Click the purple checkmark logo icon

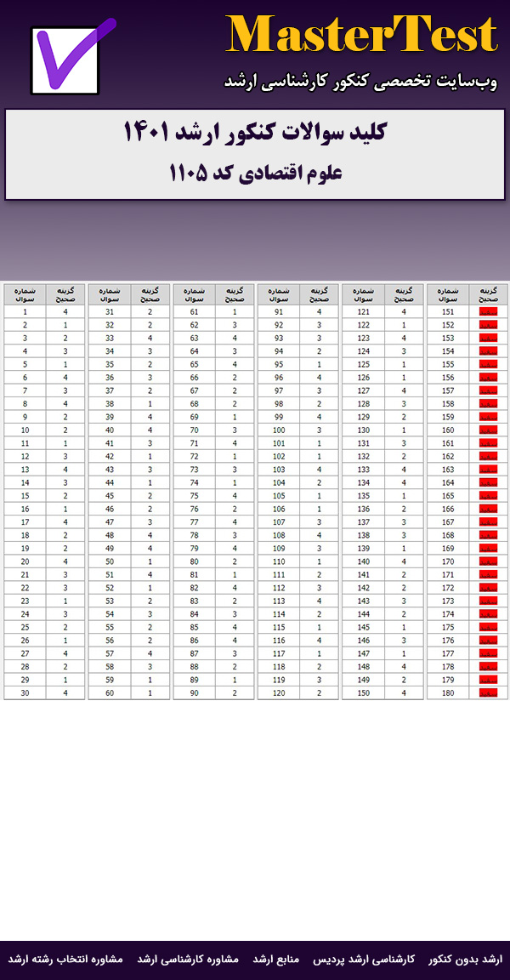(x=71, y=58)
